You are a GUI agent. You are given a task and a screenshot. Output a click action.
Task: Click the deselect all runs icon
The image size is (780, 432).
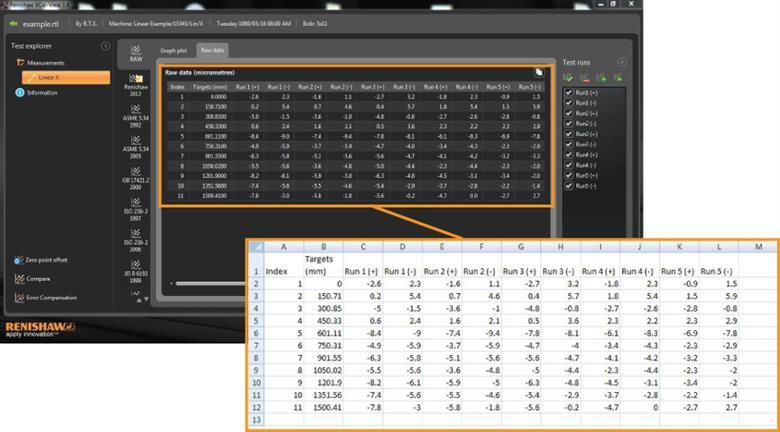click(585, 77)
